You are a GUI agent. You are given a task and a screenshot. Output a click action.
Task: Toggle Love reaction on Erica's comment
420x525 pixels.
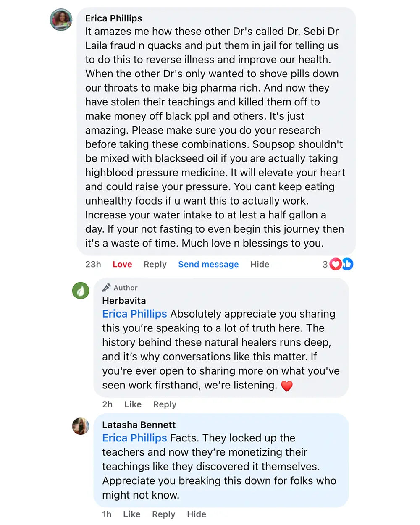tap(122, 264)
